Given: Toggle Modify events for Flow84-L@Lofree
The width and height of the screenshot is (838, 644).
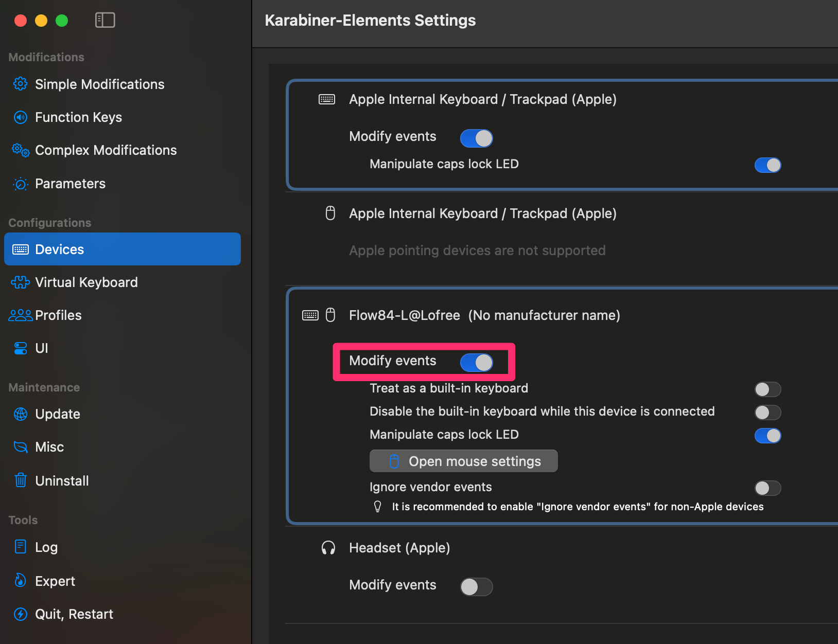Looking at the screenshot, I should click(476, 363).
